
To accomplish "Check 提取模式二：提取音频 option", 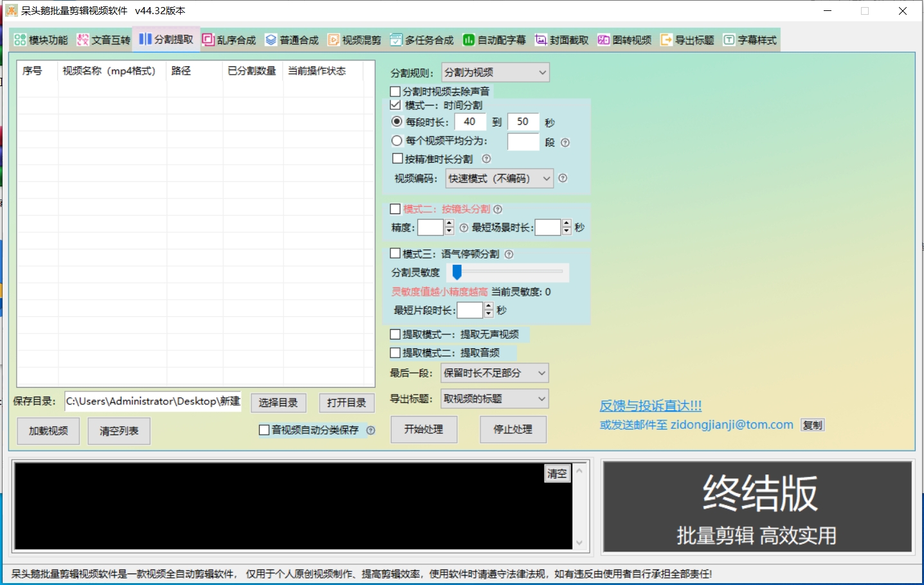I will pyautogui.click(x=395, y=352).
